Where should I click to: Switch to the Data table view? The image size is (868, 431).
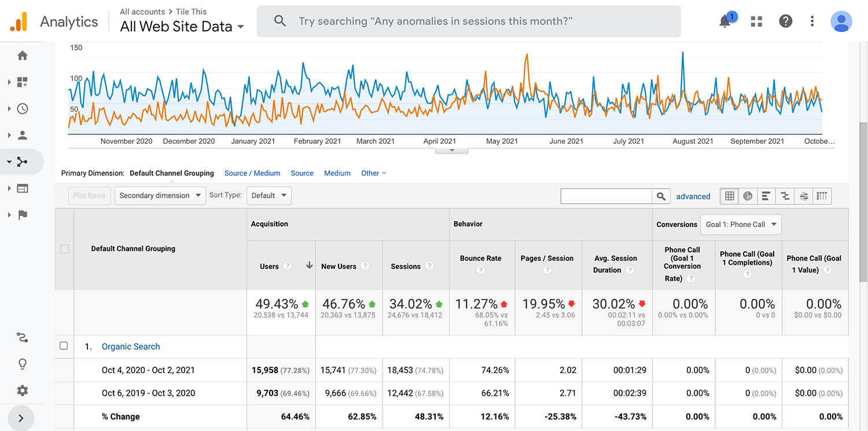click(x=730, y=196)
